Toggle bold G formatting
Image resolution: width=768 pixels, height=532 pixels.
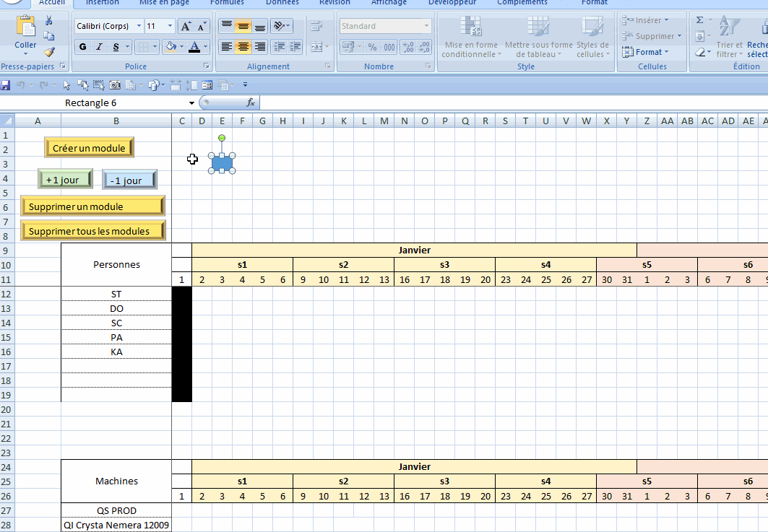coord(82,47)
